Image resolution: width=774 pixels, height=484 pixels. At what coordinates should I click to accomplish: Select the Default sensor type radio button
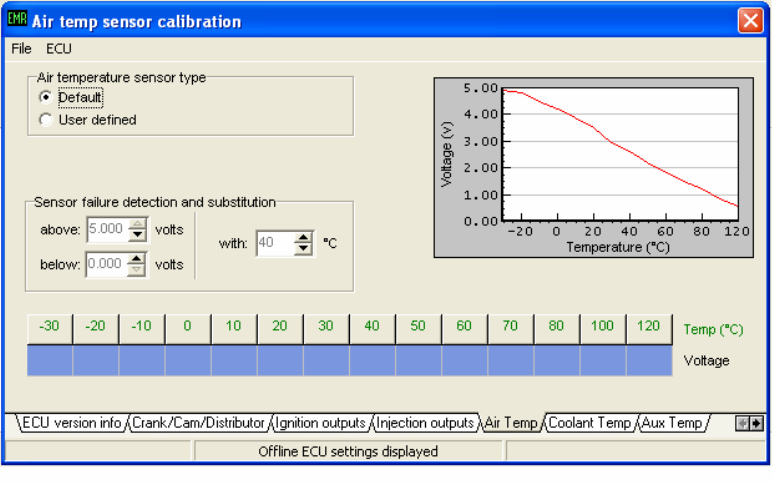point(45,97)
